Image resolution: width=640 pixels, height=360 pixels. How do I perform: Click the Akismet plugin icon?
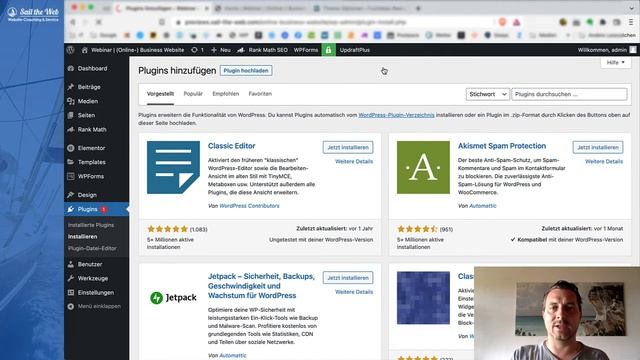(x=423, y=167)
